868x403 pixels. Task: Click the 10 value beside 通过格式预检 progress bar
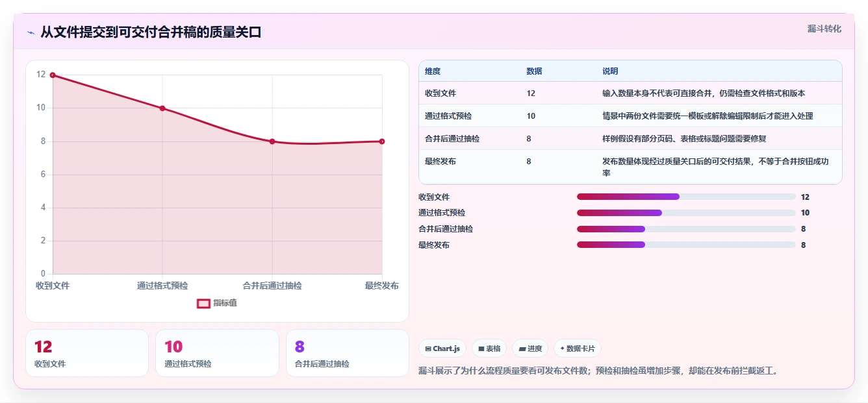(x=805, y=213)
